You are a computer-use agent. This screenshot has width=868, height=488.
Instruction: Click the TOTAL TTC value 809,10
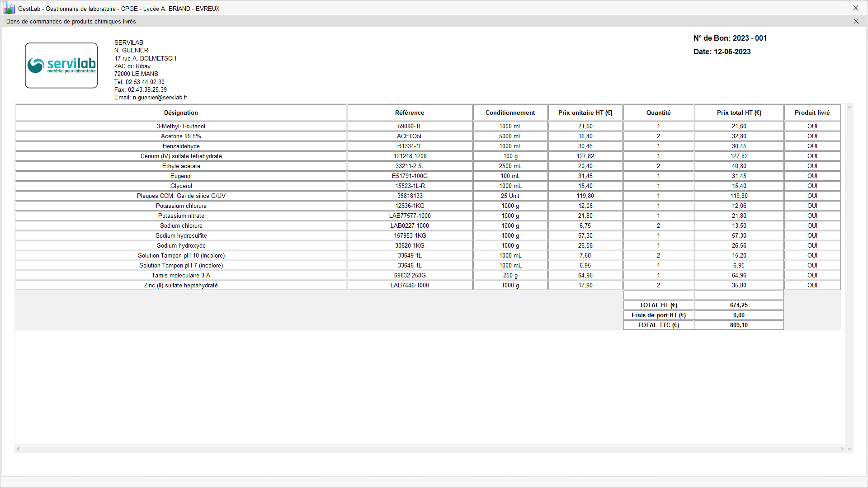(x=739, y=325)
